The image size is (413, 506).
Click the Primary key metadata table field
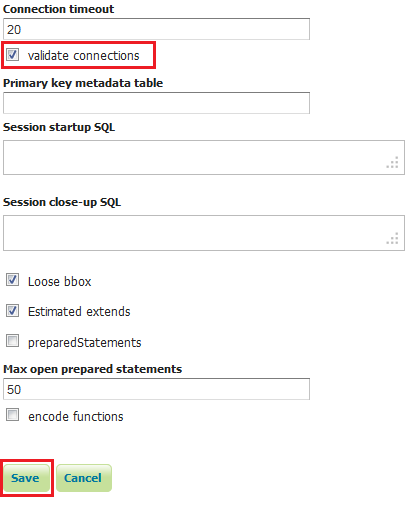156,103
